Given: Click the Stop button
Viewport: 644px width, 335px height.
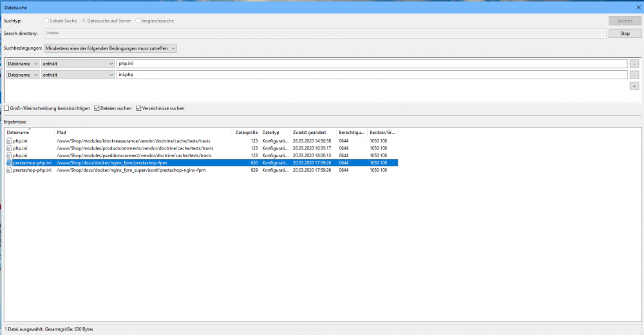Looking at the screenshot, I should pos(625,33).
